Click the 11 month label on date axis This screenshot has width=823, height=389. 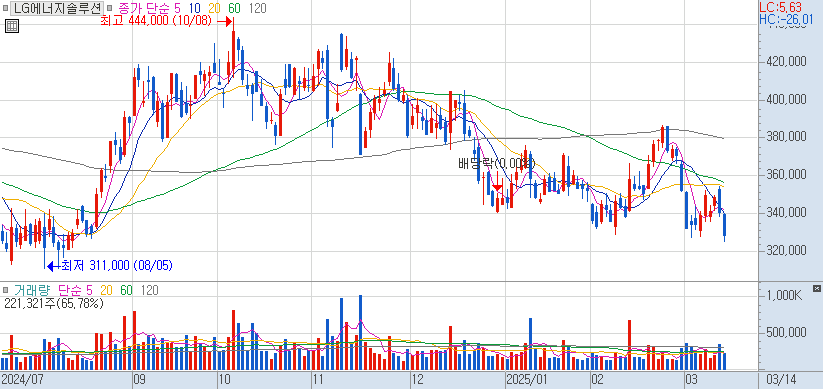click(318, 379)
